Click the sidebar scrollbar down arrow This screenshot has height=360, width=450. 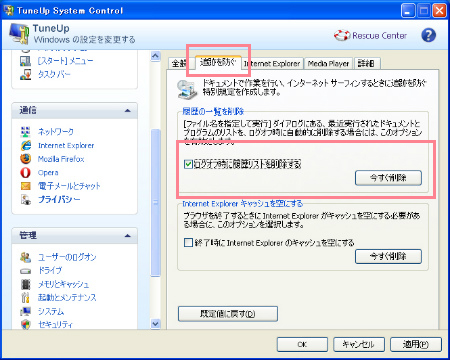156,324
